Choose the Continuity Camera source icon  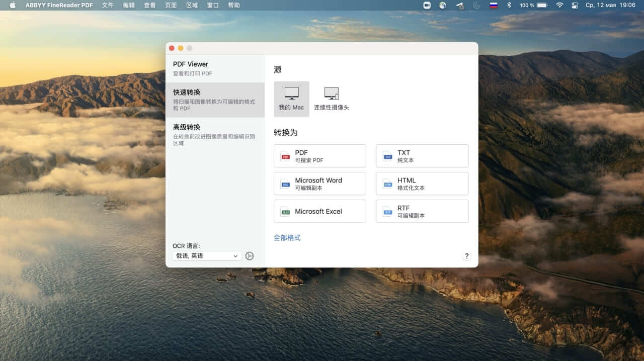click(x=332, y=99)
